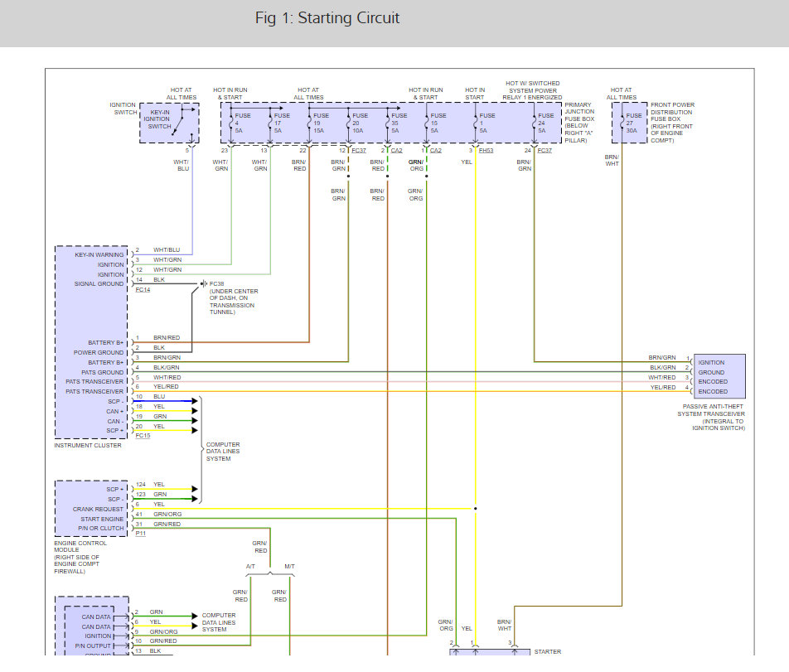Click the FC15 connector reference
Viewport: 789px width, 672px height.
pos(143,436)
